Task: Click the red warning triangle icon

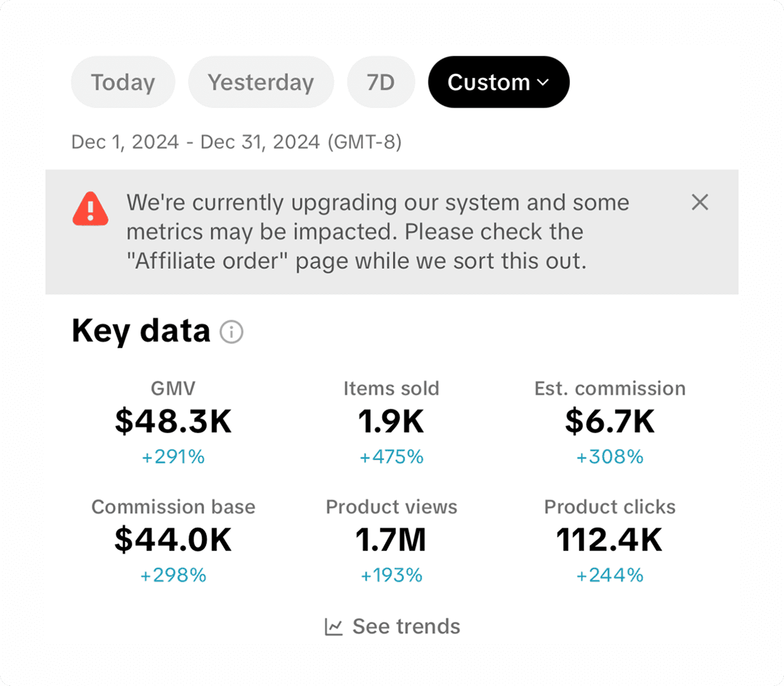Action: (x=90, y=208)
